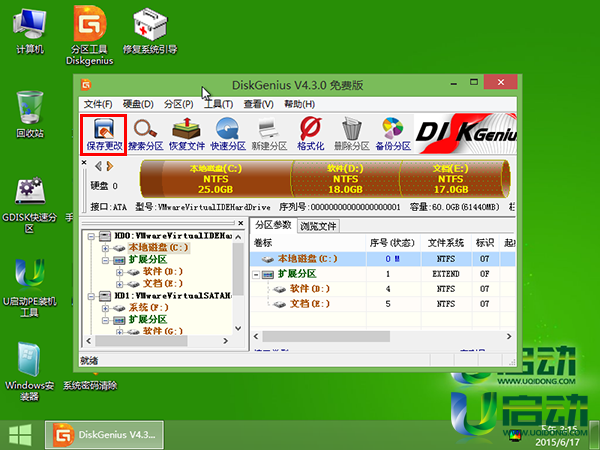Screen dimensions: 600x450
Task: Click tree panel scroll down arrow
Action: tap(238, 329)
